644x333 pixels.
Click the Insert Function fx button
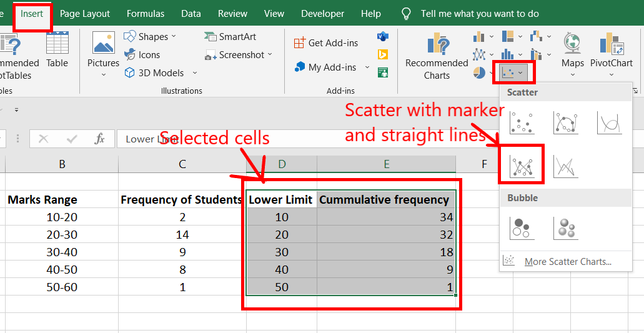pos(99,139)
